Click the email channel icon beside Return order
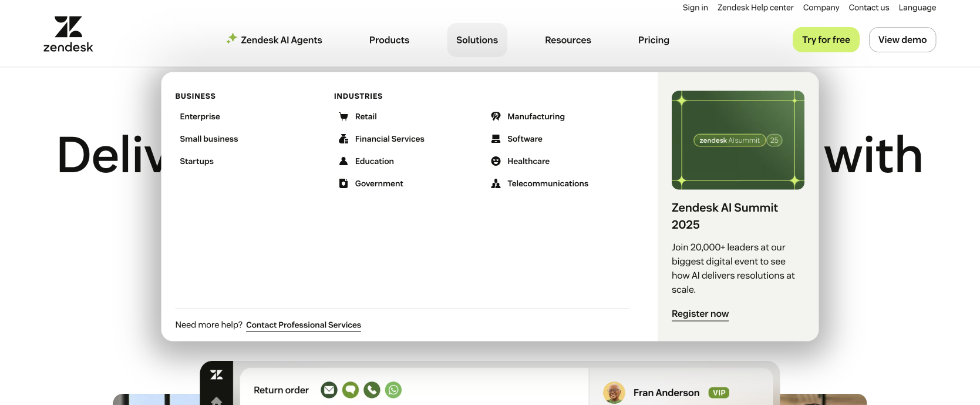980x405 pixels. [x=329, y=390]
